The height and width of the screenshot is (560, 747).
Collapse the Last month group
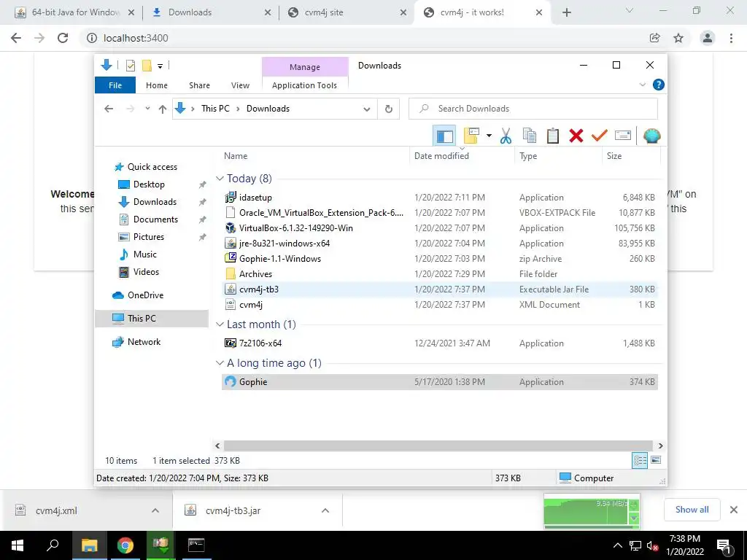click(220, 324)
